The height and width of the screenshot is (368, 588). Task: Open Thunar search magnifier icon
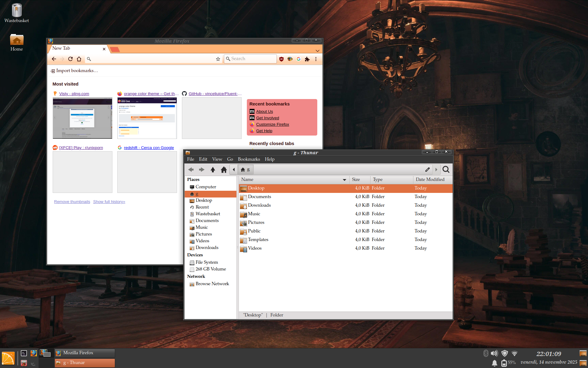pyautogui.click(x=446, y=170)
